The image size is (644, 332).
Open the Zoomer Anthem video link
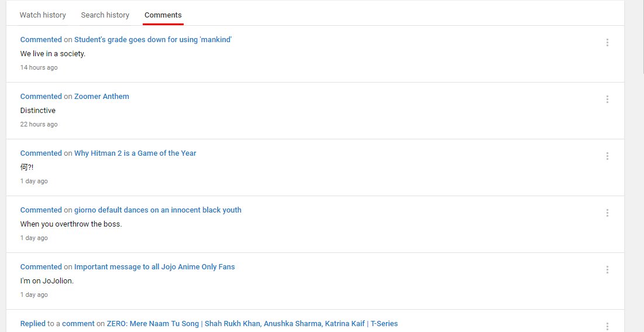[101, 97]
